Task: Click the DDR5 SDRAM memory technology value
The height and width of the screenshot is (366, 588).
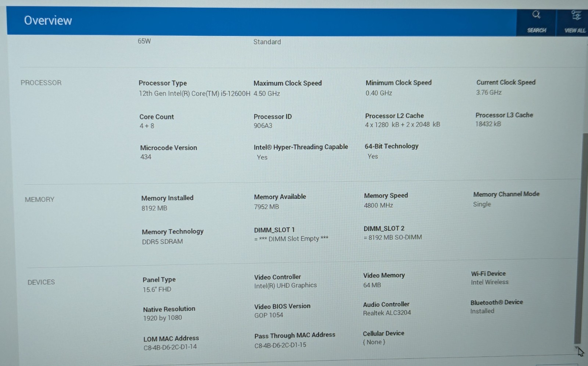Action: click(x=162, y=241)
